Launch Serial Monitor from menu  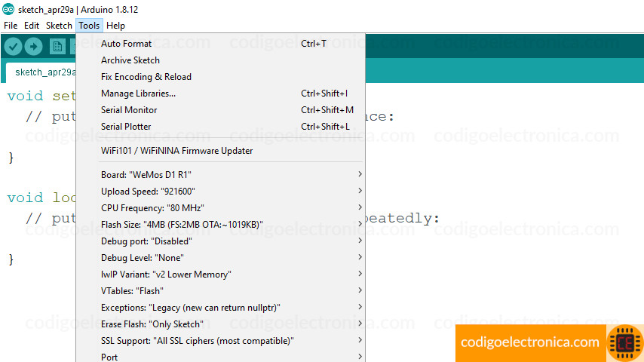220,109
